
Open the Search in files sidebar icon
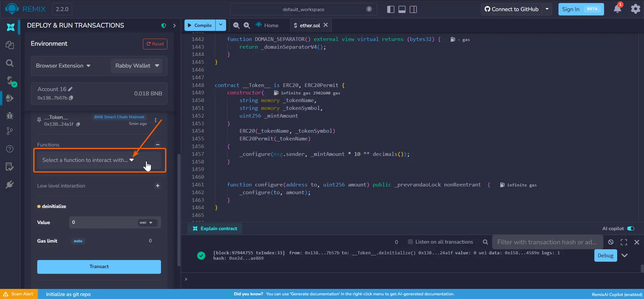[10, 63]
